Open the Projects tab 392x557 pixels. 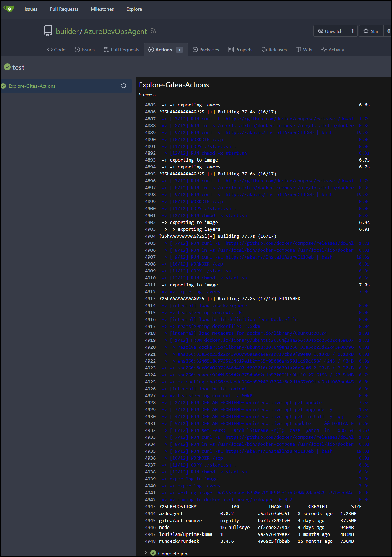tap(240, 50)
